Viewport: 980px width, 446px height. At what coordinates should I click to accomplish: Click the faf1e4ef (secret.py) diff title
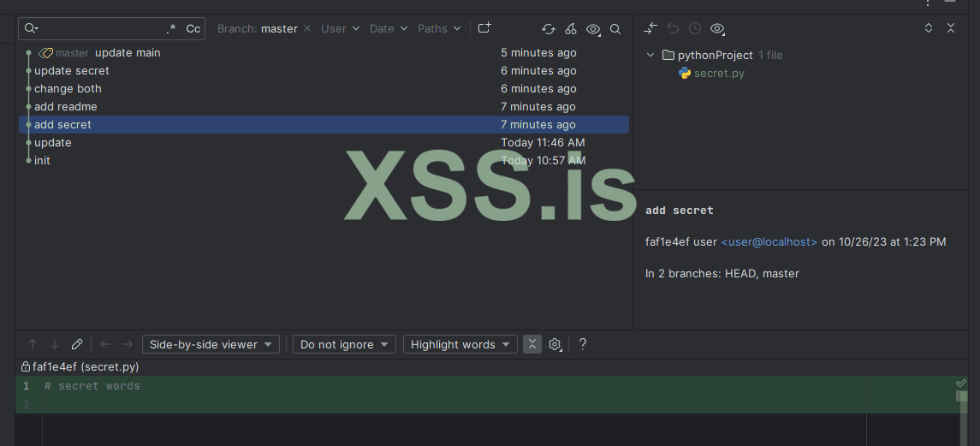click(86, 366)
